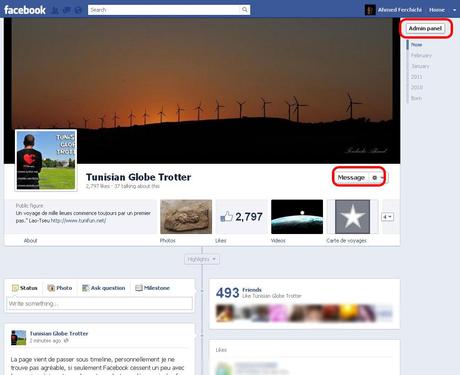Open the star Carte de voyages app

[x=352, y=217]
